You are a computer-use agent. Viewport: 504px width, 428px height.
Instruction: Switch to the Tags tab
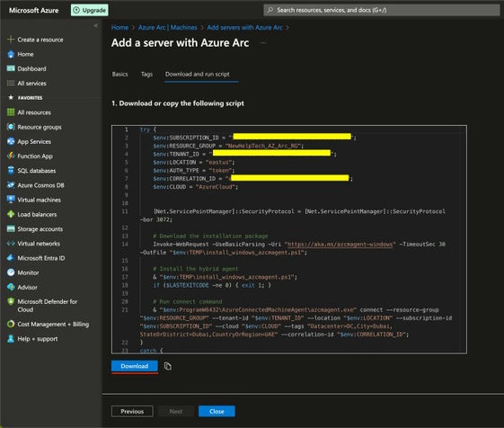146,74
